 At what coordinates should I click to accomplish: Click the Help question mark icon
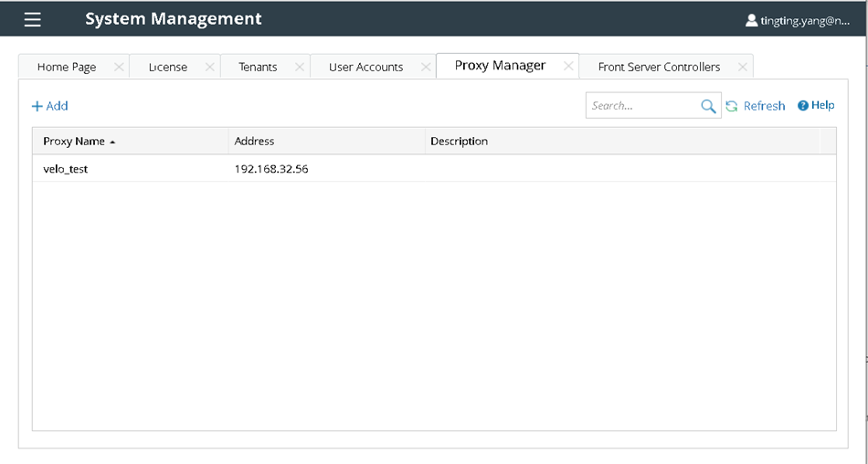point(803,106)
